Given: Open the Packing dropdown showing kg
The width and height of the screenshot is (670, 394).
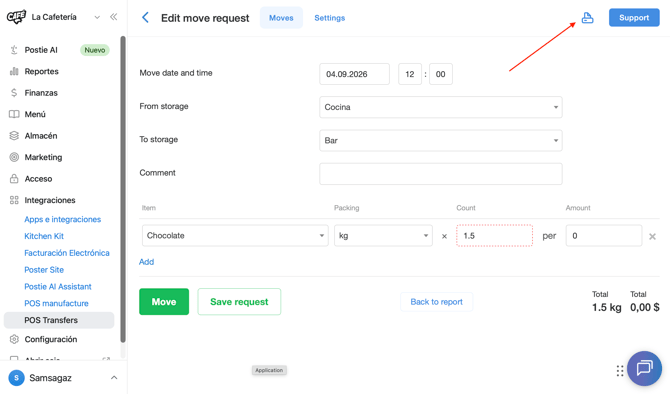Looking at the screenshot, I should pos(383,235).
